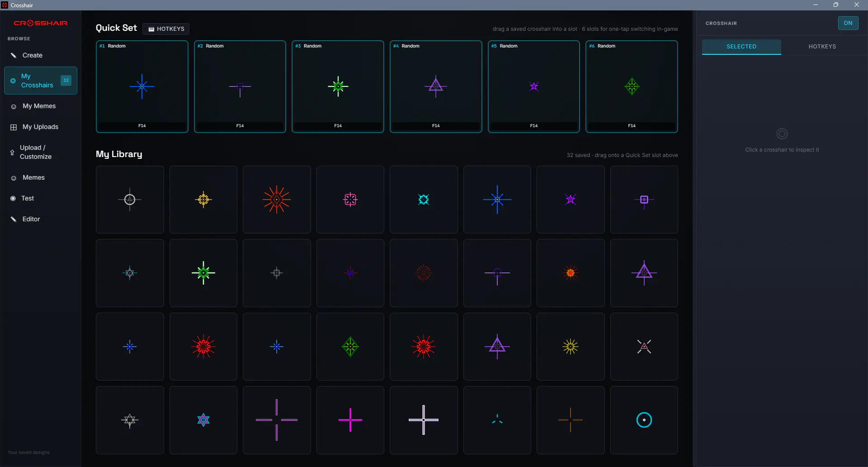
Task: Pick the large red-orange sunburst crosshair
Action: click(x=277, y=200)
